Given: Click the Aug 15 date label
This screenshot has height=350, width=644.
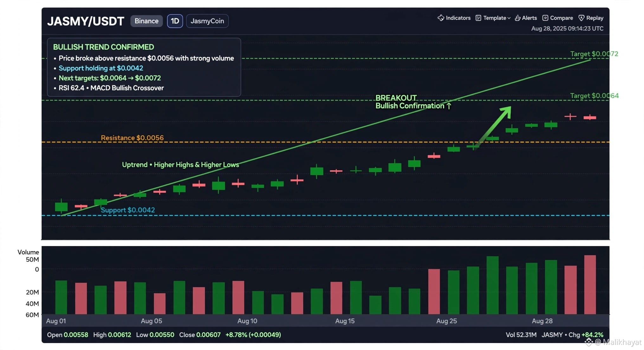Looking at the screenshot, I should click(345, 321).
